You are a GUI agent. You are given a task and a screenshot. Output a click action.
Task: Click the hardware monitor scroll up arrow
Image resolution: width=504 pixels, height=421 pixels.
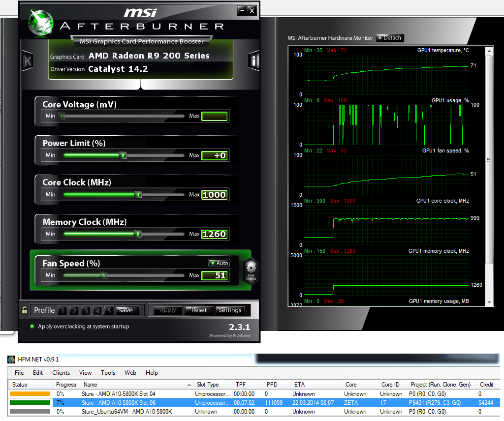(x=489, y=51)
